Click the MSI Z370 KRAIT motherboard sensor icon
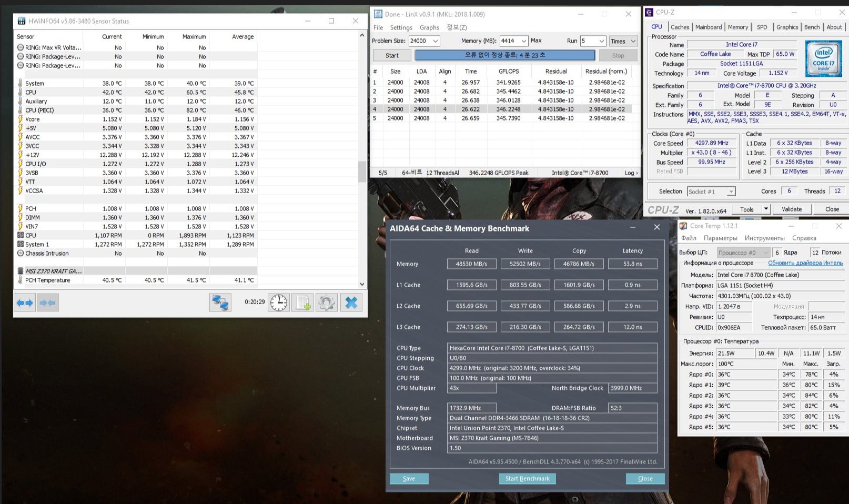849x504 pixels. point(21,271)
